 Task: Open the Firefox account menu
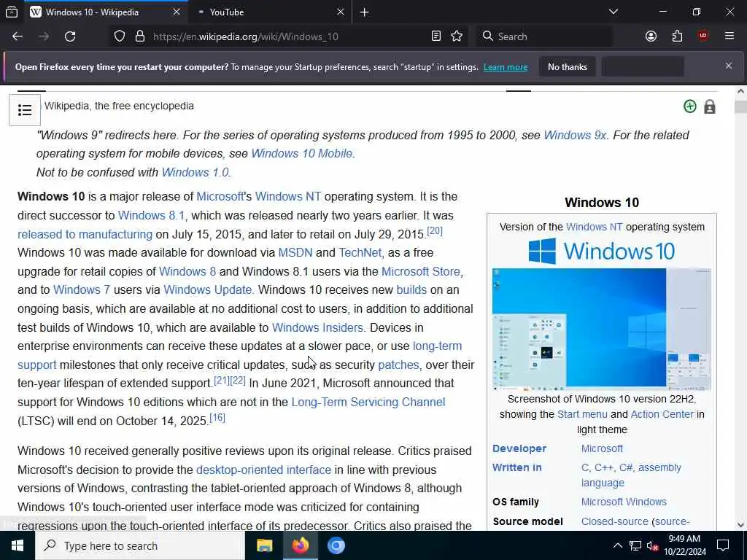(651, 36)
